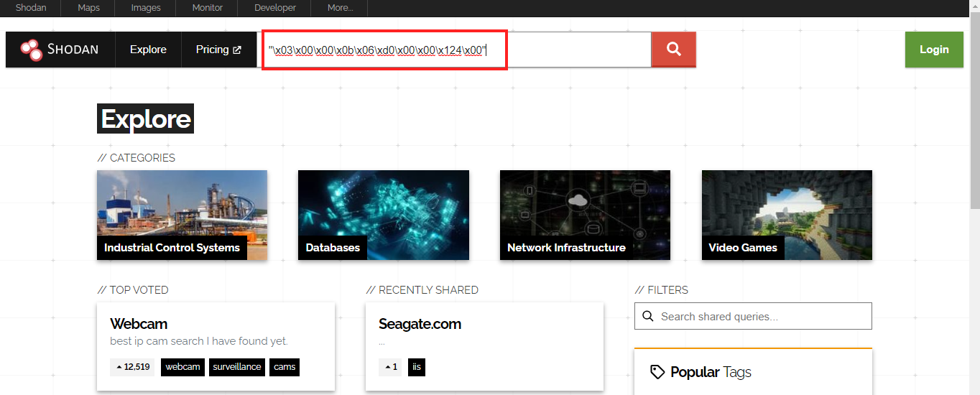Open the Webcam shared query
980x395 pixels.
[x=139, y=324]
